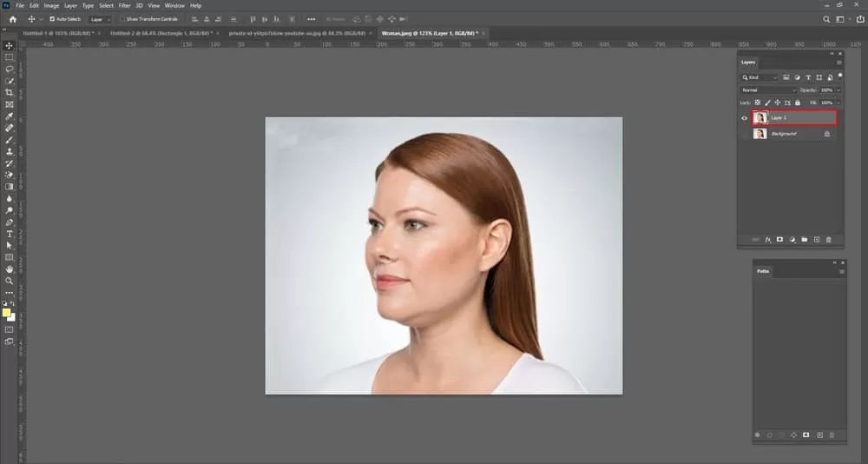Create a new layer in Layers panel
Screen dimensions: 868x464
click(x=817, y=240)
